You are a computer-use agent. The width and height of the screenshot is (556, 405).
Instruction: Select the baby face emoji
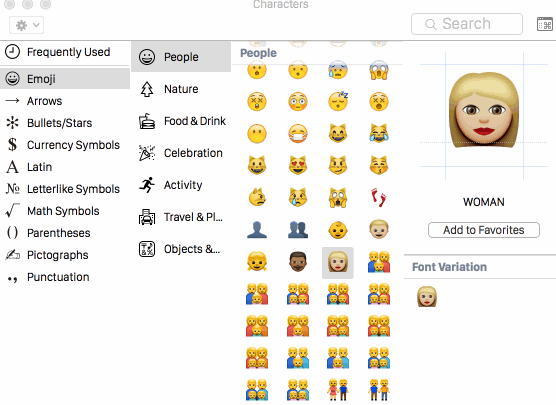click(x=338, y=230)
